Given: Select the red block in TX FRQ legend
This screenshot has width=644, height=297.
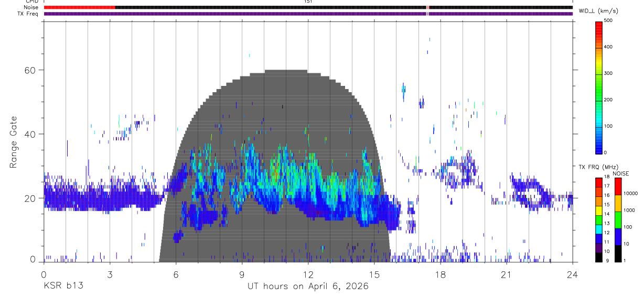Looking at the screenshot, I should coord(598,183).
